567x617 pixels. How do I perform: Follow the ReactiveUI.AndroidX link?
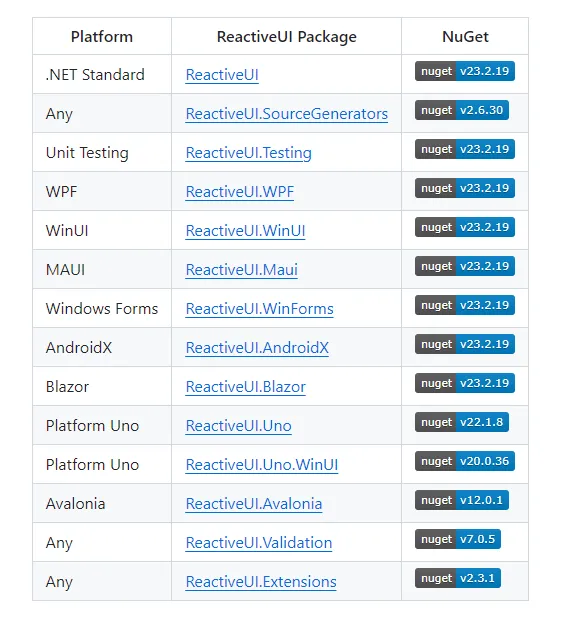(257, 347)
